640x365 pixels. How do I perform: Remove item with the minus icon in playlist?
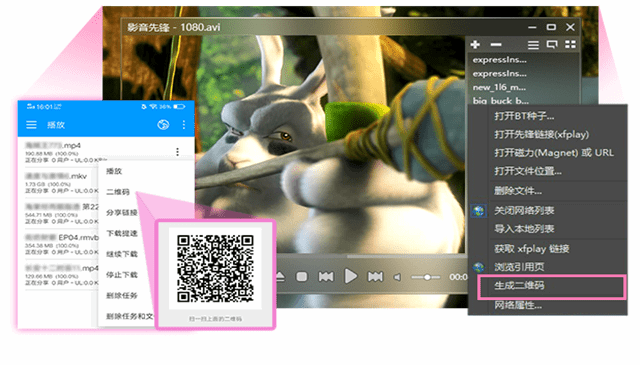496,45
